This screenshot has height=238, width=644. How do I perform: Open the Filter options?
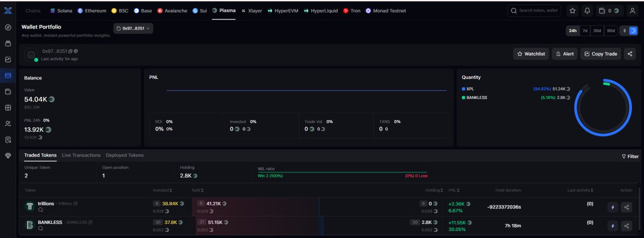pyautogui.click(x=630, y=157)
